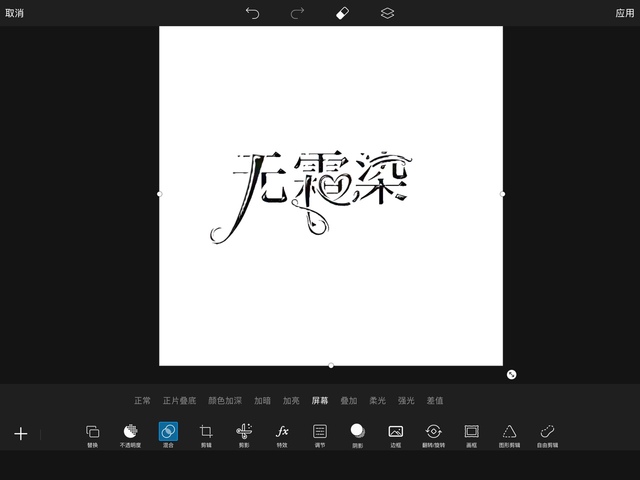Toggle the highlighted 混合 blend tool
The image size is (640, 480).
point(168,433)
